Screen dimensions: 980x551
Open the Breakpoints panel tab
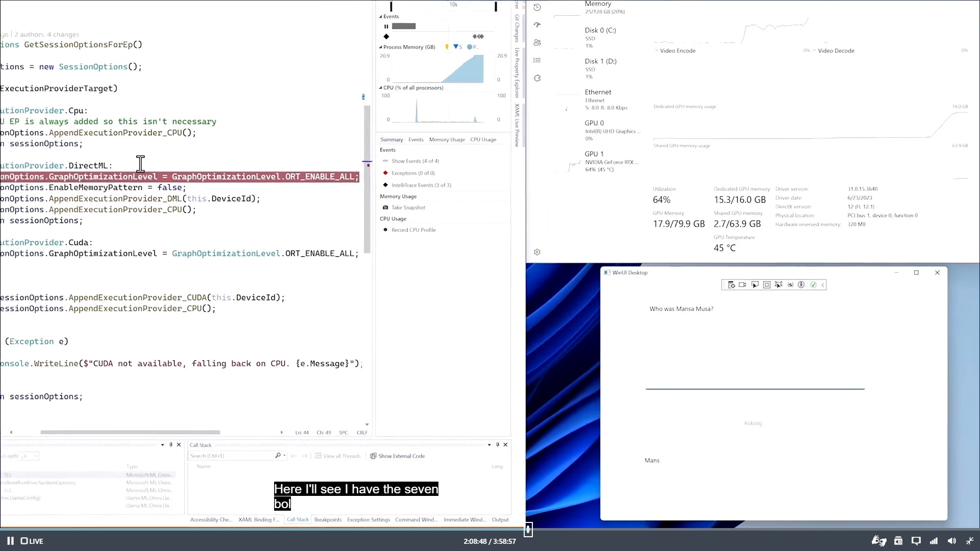[327, 519]
